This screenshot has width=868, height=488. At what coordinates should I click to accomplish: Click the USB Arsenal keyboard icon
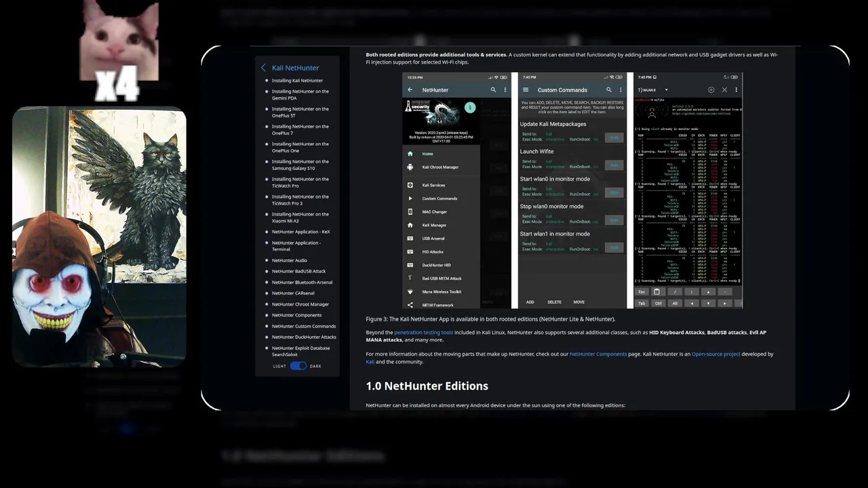coord(410,239)
